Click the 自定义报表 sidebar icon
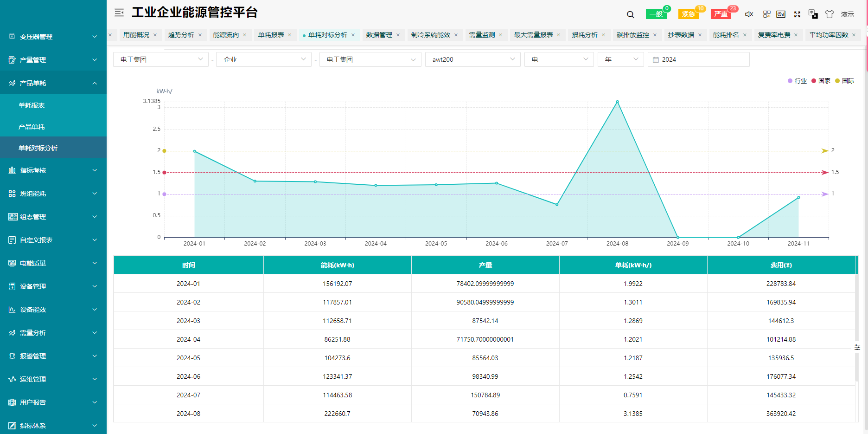Viewport: 868px width, 434px height. 12,240
